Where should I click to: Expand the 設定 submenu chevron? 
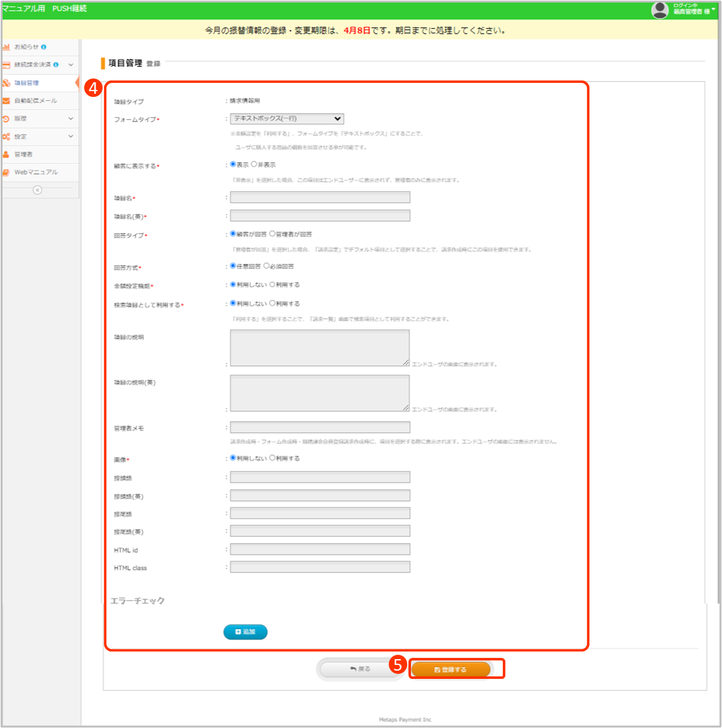71,136
